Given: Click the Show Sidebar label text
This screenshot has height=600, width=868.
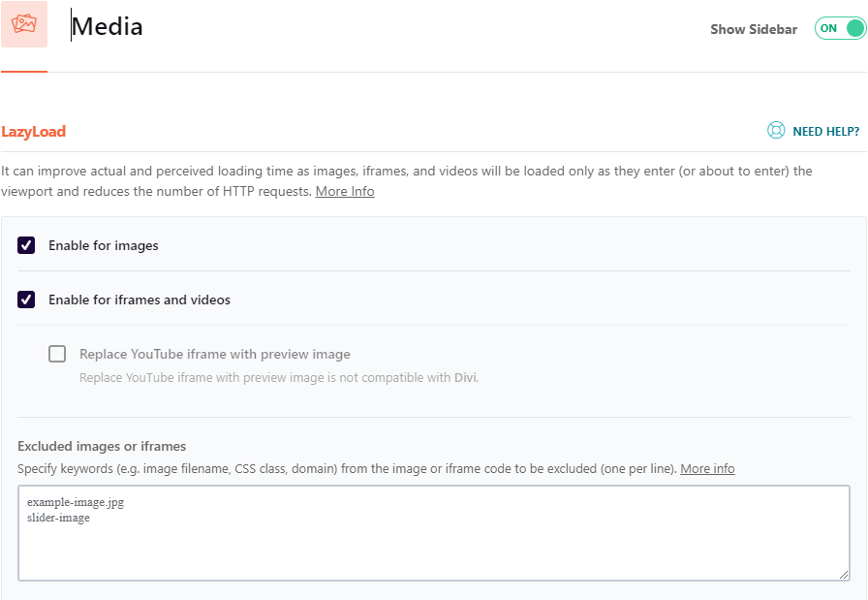Looking at the screenshot, I should 753,29.
